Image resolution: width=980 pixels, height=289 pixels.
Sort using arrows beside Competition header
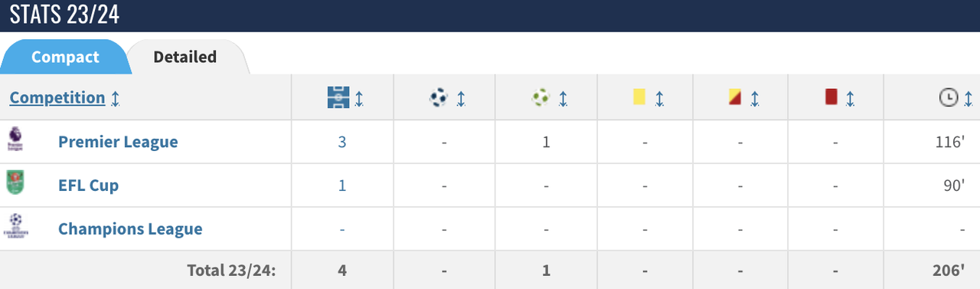116,98
